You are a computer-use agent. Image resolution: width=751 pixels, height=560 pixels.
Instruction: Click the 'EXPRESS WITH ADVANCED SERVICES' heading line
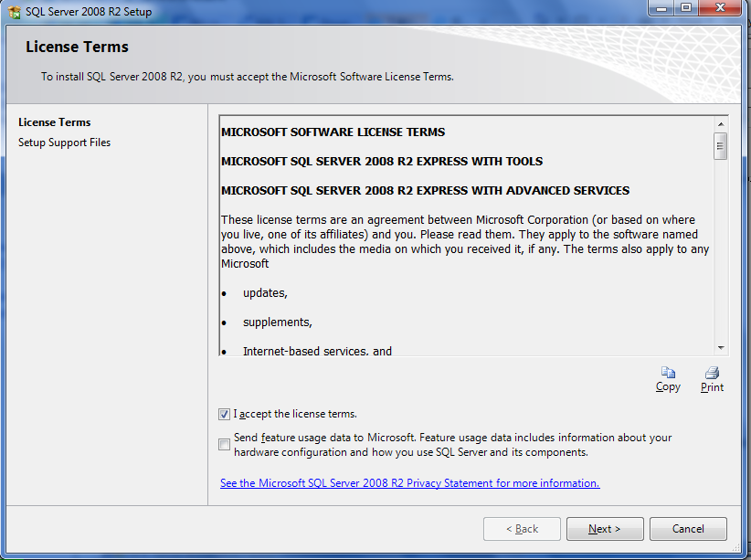tap(426, 191)
